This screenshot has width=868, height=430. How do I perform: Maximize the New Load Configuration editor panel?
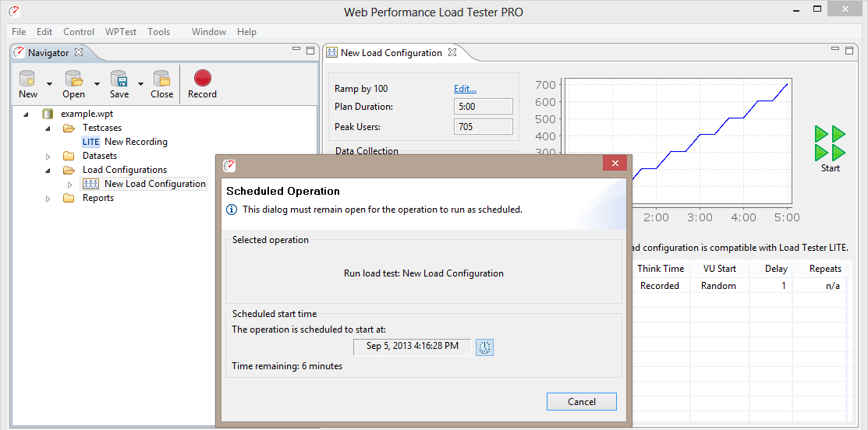tap(849, 51)
